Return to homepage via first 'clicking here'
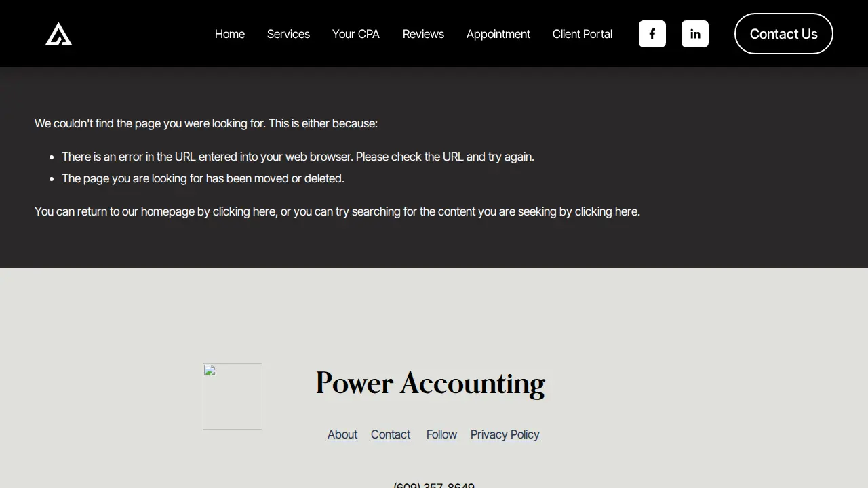 [x=244, y=211]
